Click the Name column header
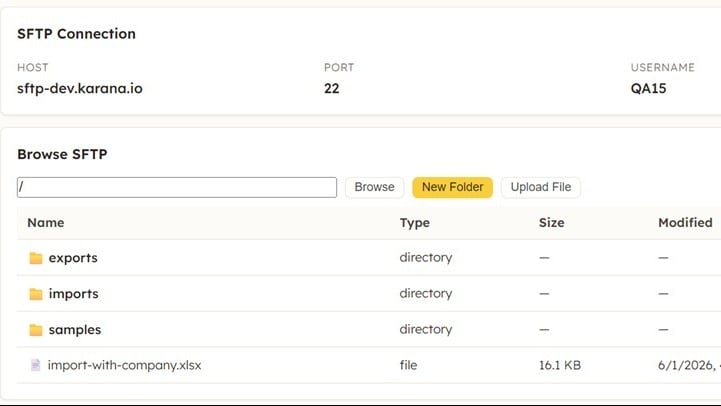 pyautogui.click(x=46, y=223)
